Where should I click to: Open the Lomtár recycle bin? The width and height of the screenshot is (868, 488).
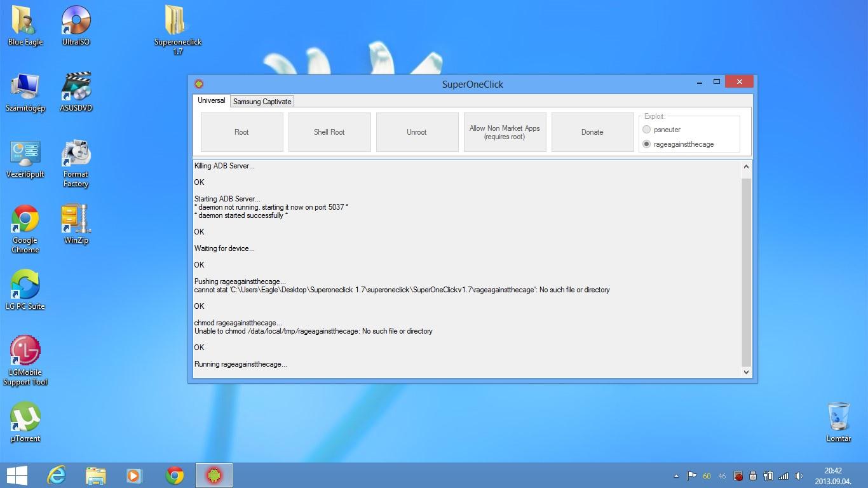point(839,423)
